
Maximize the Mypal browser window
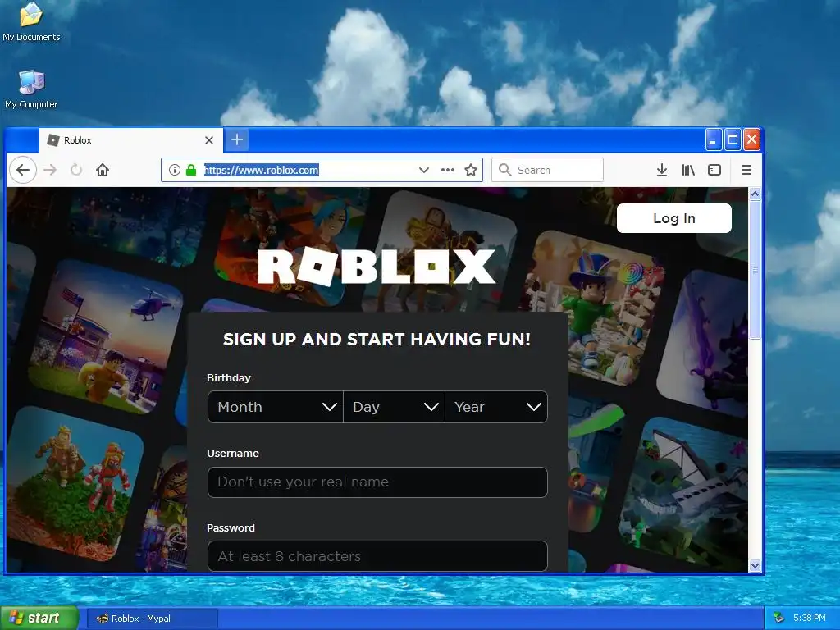pos(733,139)
